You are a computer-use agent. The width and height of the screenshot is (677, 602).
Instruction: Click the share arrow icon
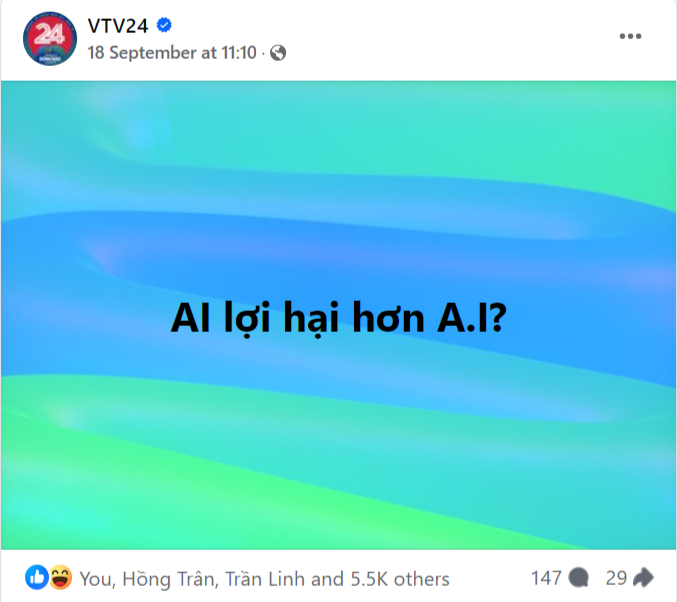coord(643,578)
